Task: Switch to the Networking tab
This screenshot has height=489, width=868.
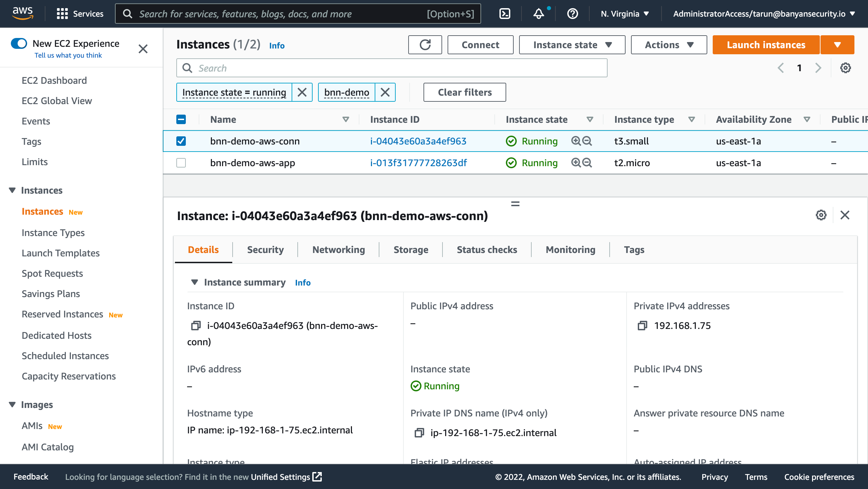Action: click(x=338, y=250)
